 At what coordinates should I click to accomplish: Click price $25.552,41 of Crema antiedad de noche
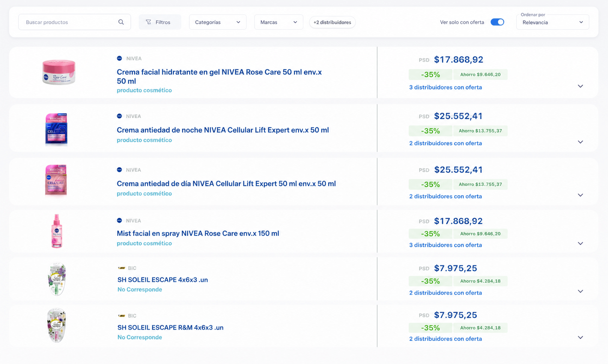[x=458, y=116]
